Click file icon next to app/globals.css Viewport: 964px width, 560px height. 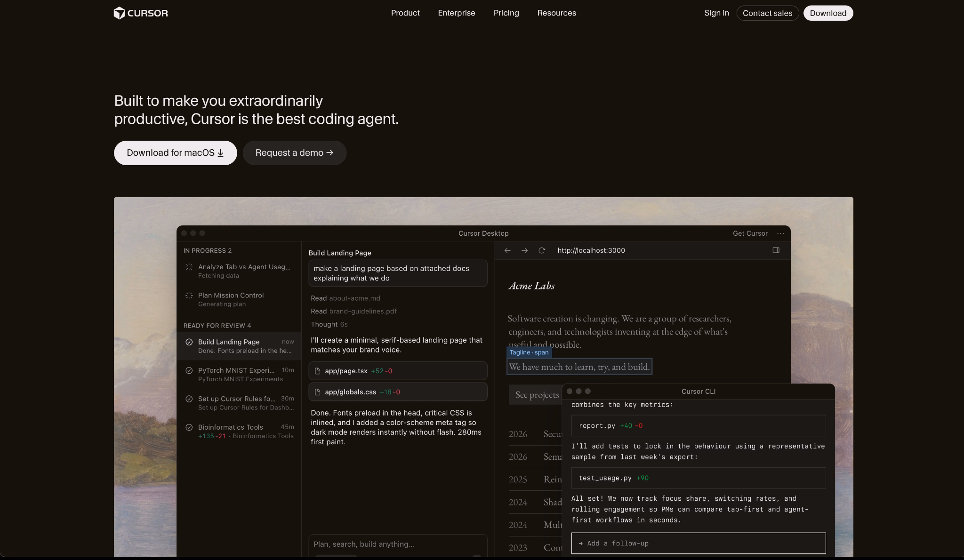(317, 392)
